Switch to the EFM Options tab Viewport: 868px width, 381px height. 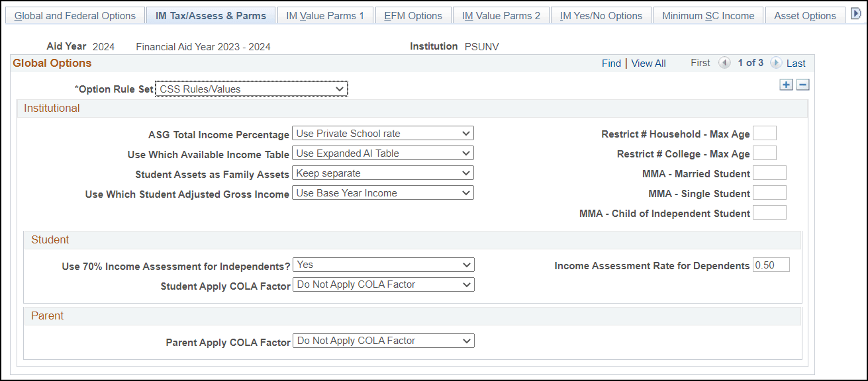click(413, 15)
